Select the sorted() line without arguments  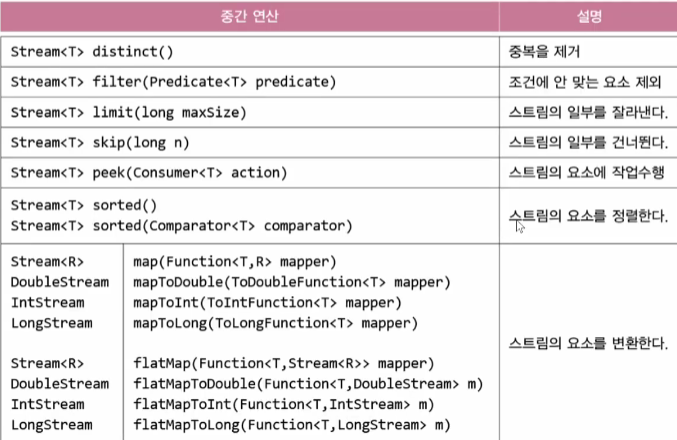[x=84, y=205]
